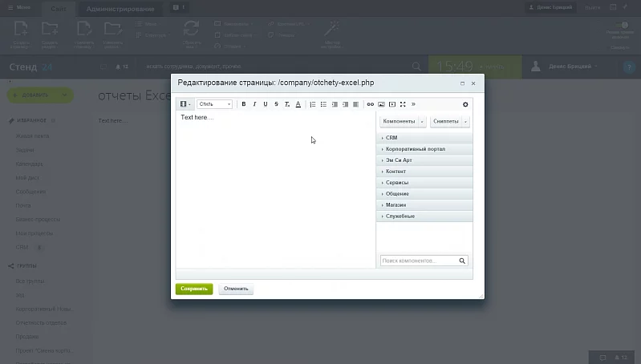This screenshot has height=364, width=641.
Task: Insert a bulleted list
Action: pos(323,104)
